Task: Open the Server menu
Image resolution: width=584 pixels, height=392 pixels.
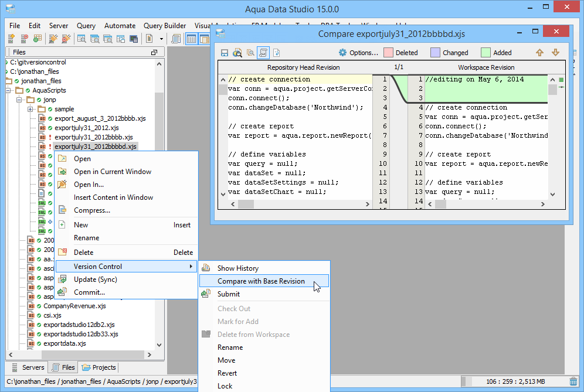Action: (59, 26)
